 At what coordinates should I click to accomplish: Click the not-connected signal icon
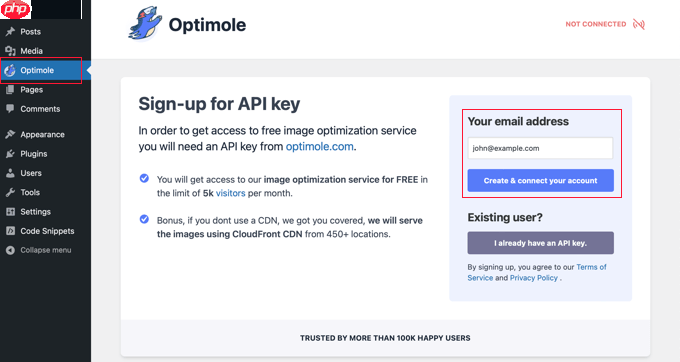coord(639,24)
